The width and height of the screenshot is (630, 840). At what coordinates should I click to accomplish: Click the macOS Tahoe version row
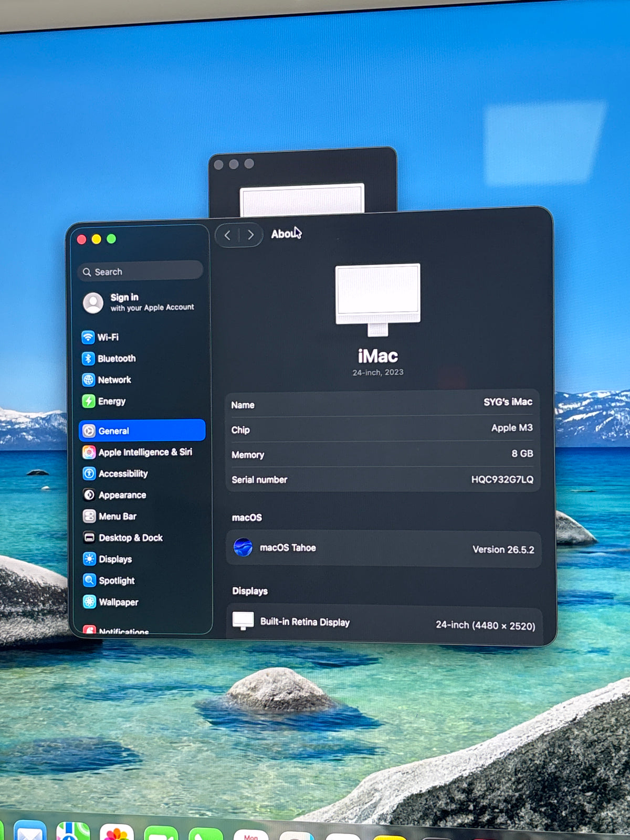pyautogui.click(x=384, y=548)
